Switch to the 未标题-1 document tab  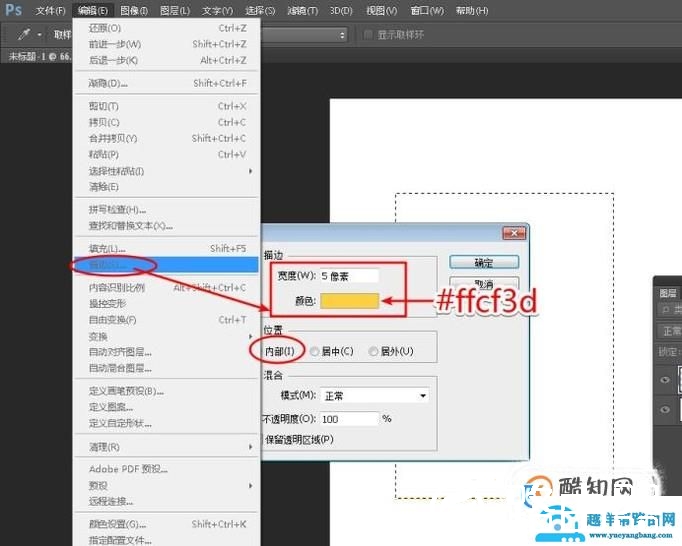tap(39, 56)
